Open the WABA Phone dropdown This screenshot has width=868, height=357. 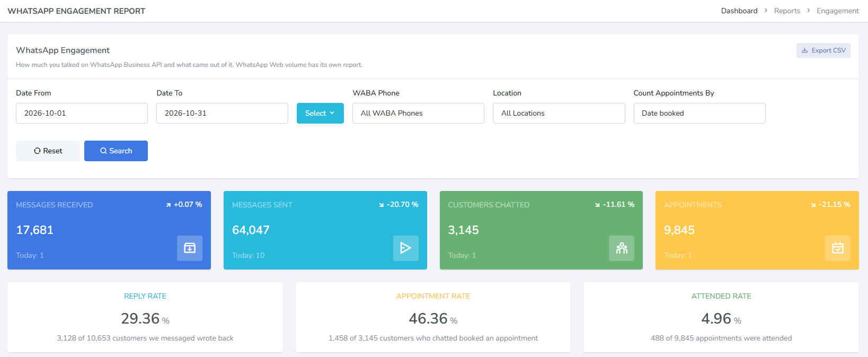click(418, 113)
